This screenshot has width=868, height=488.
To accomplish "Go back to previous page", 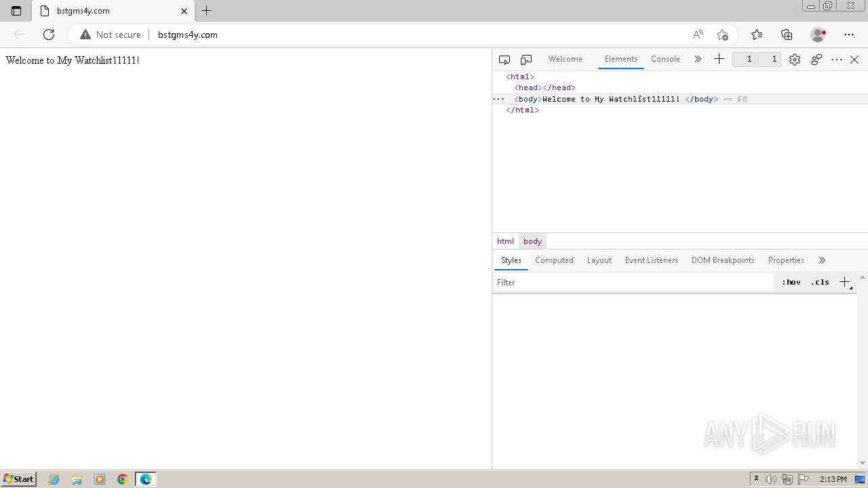I will point(19,35).
